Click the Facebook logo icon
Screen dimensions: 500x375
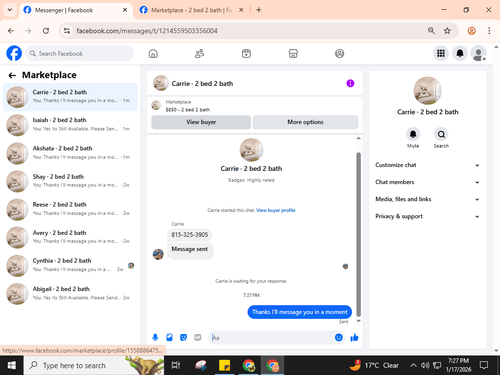14,53
